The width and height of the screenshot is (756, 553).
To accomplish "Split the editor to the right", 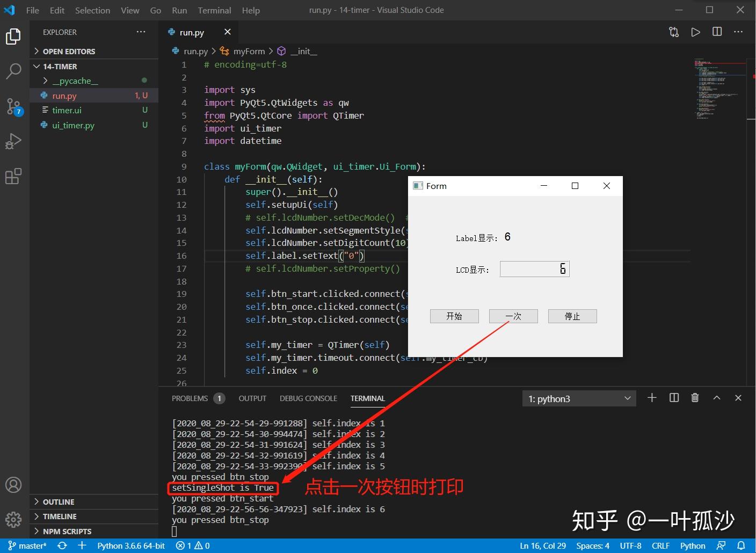I will 717,32.
